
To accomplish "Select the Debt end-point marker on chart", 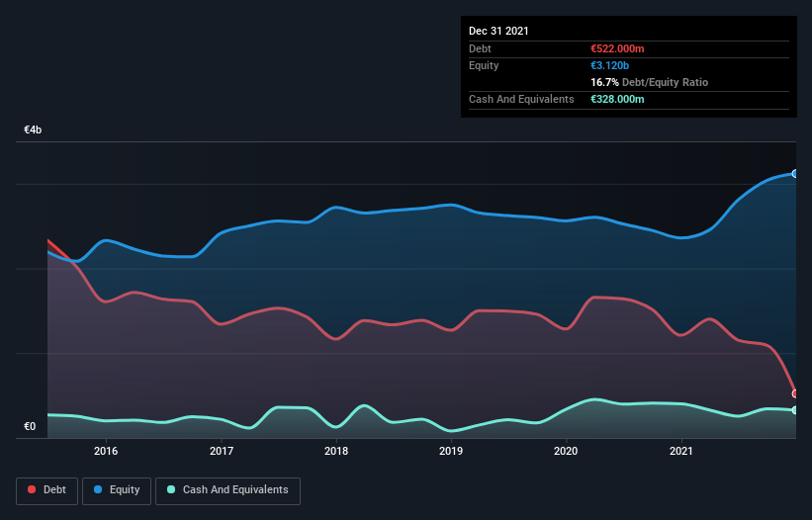I will (x=795, y=393).
